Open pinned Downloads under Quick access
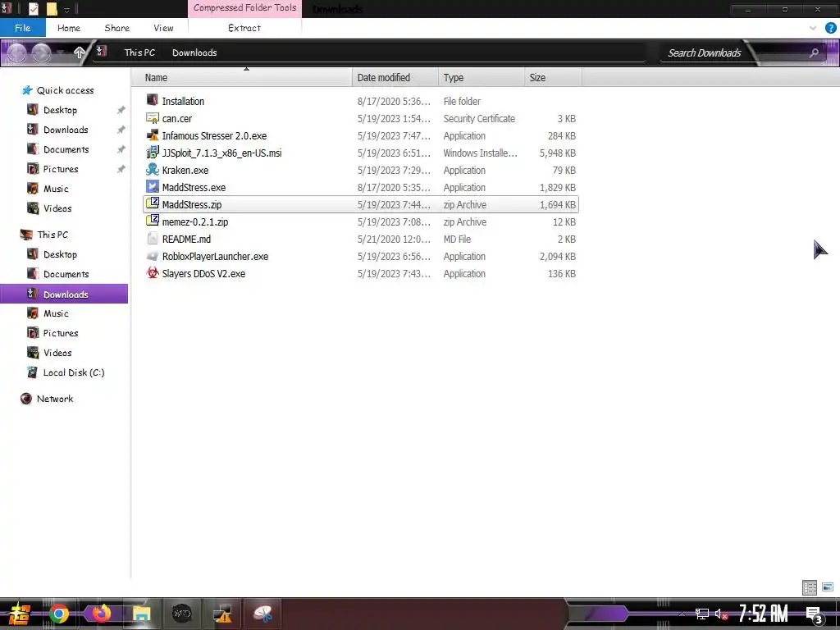840x630 pixels. (66, 130)
